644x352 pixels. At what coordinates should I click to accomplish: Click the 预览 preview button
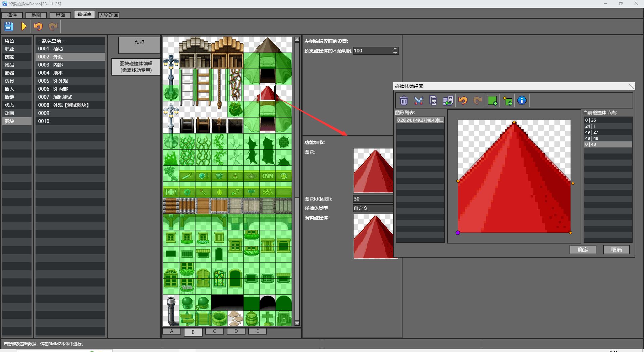139,45
